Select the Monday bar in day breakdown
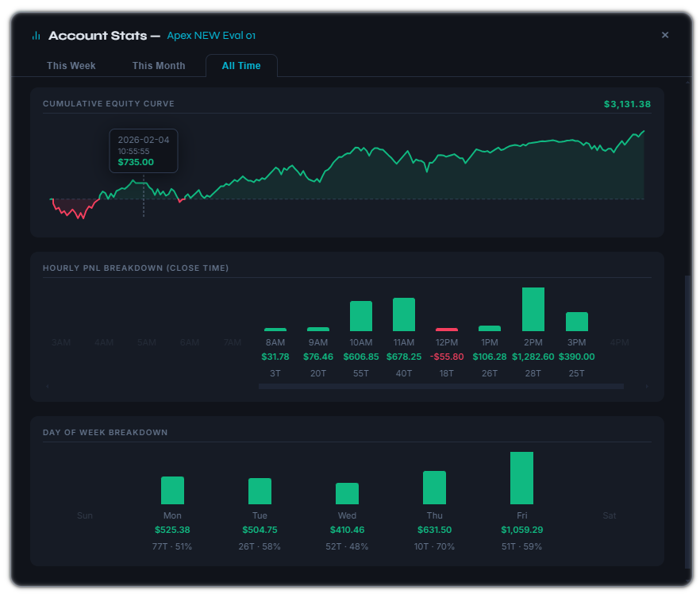Viewport: 700px width, 598px height. point(172,490)
